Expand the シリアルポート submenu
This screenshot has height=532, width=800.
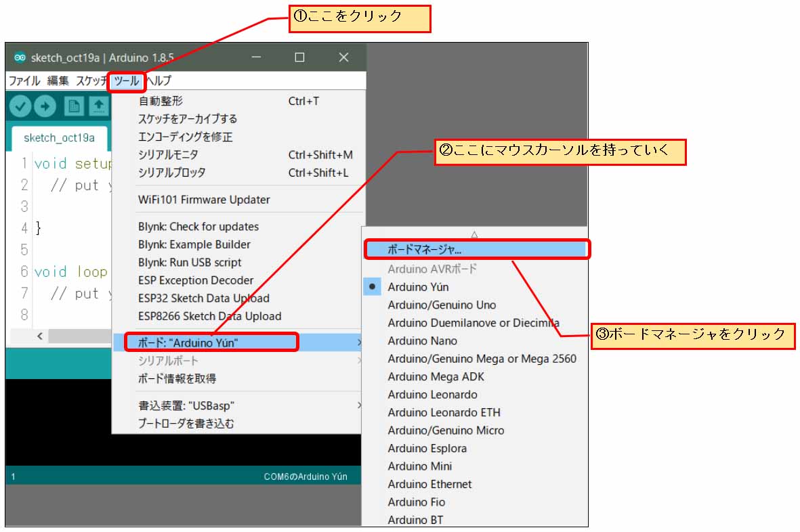237,361
